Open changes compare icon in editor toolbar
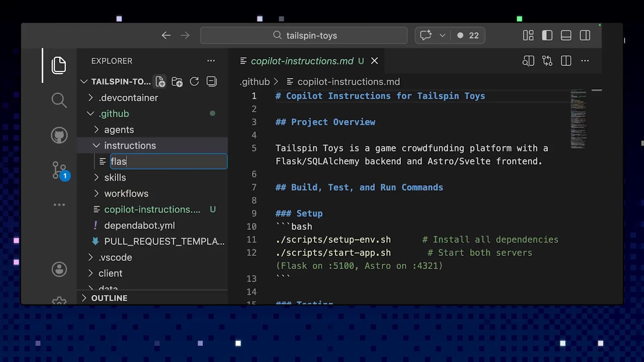Screen dimensions: 644x362 point(547,61)
